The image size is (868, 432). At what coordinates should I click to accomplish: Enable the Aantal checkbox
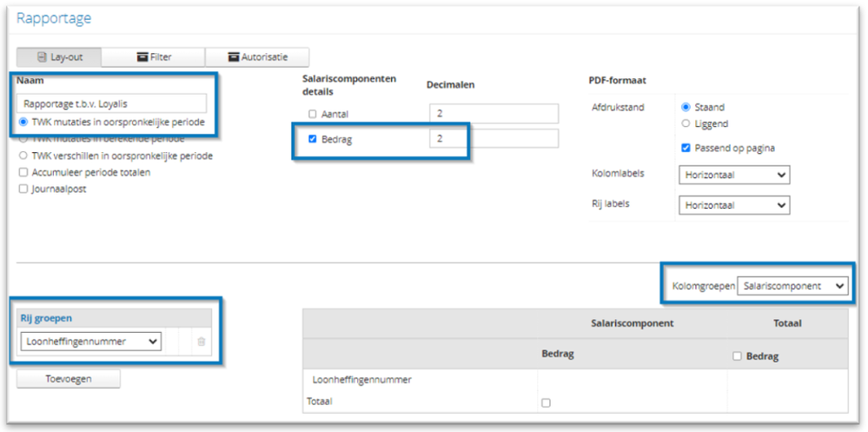[x=312, y=115]
